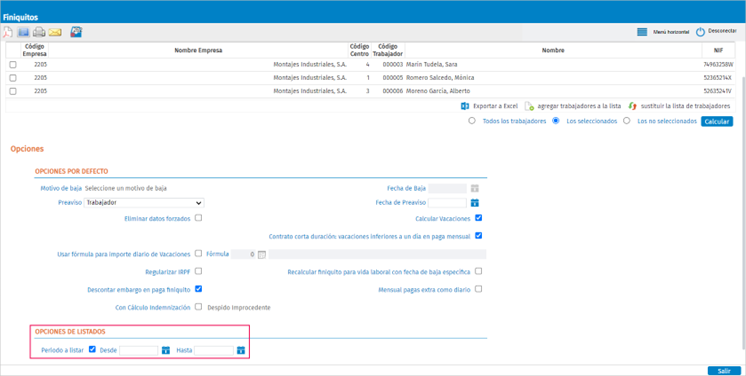Viewport: 746px width, 376px height.
Task: Enable Recalcular finiquito para vida laboral checkbox
Action: click(x=479, y=271)
